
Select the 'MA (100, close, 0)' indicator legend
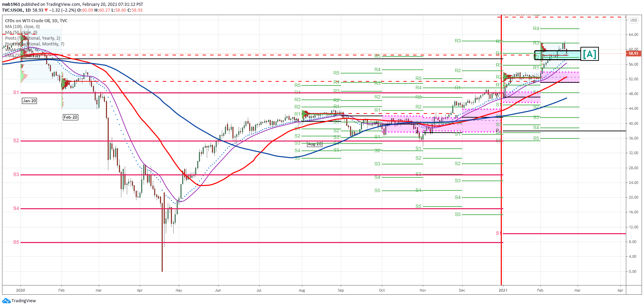[x=22, y=26]
